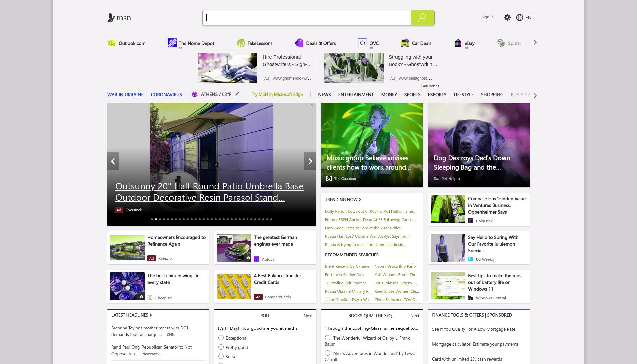This screenshot has height=364, width=637.
Task: Open the settings gear icon
Action: 507,17
